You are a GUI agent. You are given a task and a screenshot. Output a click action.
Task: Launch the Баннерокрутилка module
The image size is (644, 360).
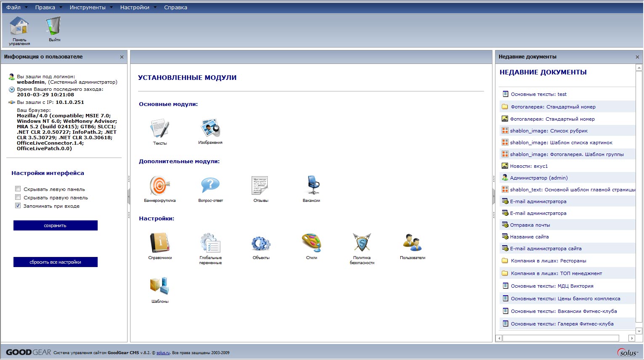pos(160,189)
